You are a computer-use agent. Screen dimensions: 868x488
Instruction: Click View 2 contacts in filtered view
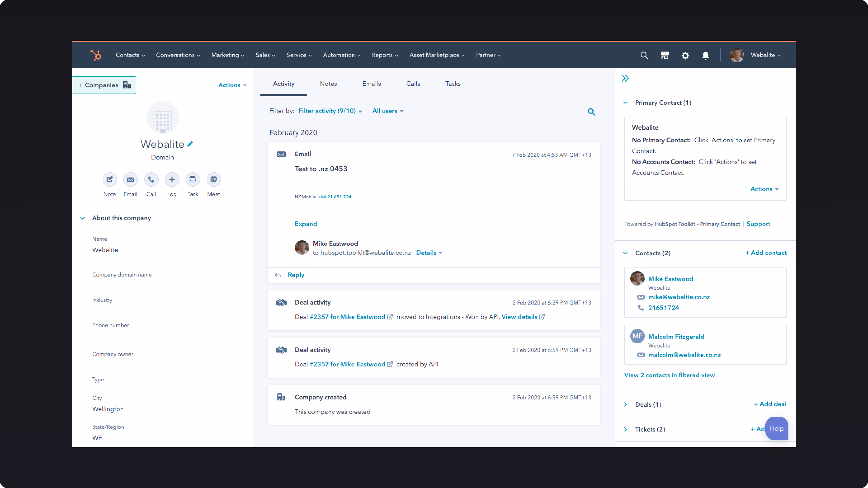(669, 375)
